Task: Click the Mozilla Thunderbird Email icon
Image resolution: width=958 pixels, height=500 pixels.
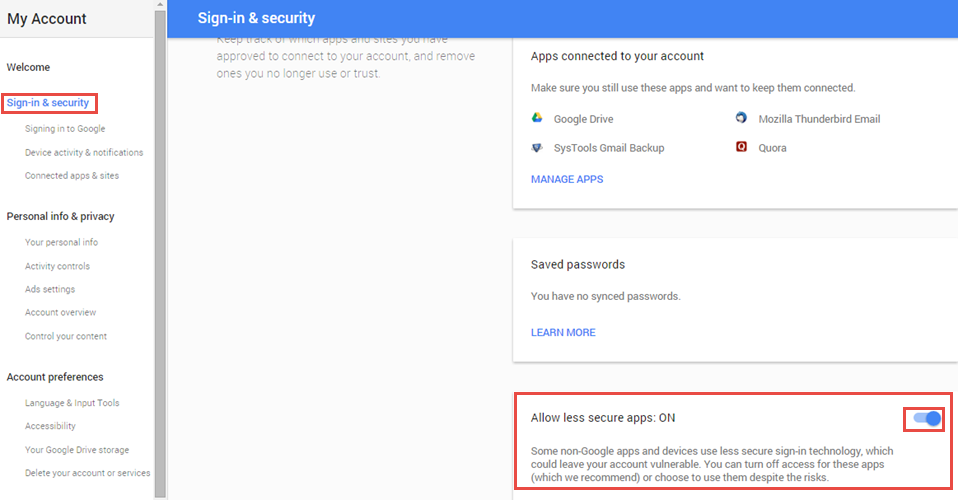Action: point(741,118)
